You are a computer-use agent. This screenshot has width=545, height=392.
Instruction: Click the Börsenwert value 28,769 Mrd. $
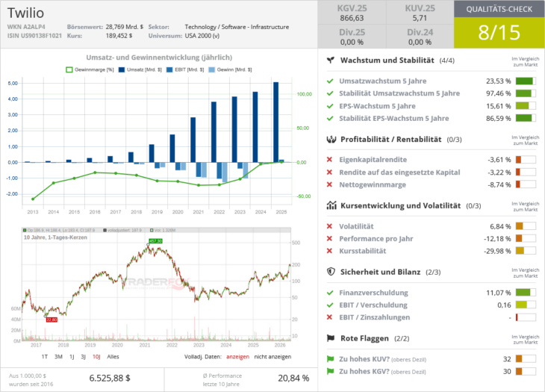[125, 27]
